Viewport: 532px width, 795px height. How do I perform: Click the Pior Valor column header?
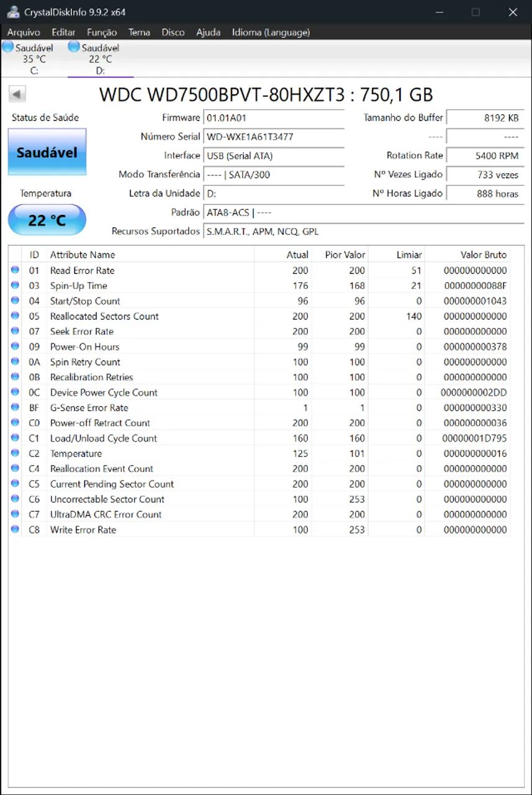340,255
